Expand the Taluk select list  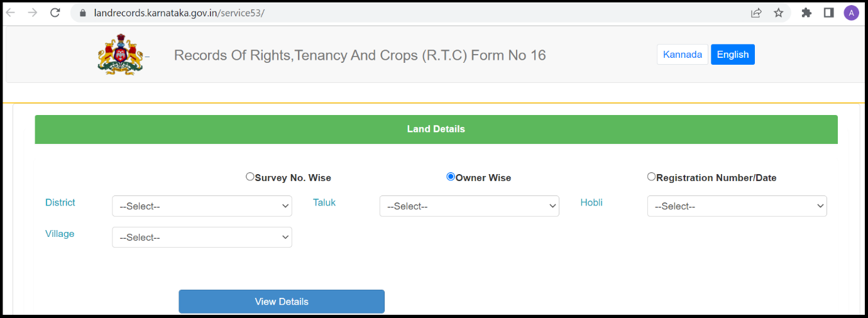coord(470,206)
